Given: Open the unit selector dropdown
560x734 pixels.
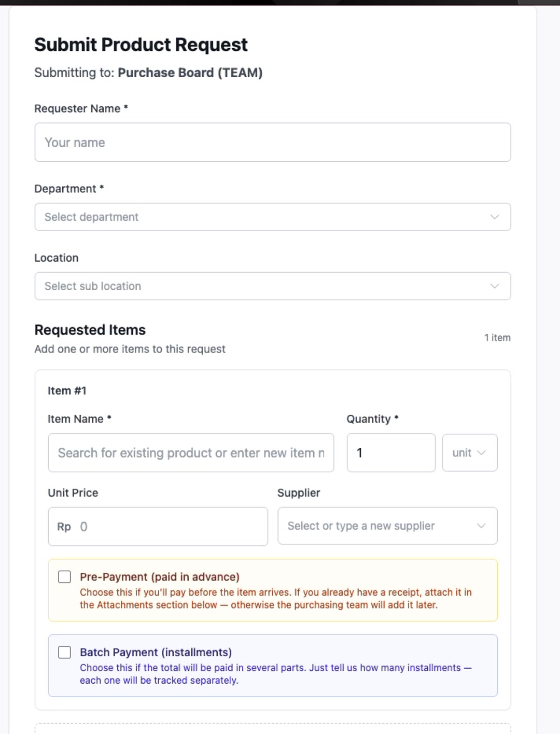Looking at the screenshot, I should pyautogui.click(x=470, y=453).
